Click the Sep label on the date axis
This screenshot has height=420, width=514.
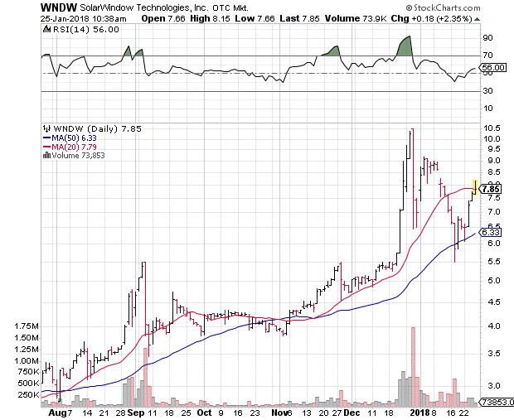pyautogui.click(x=136, y=413)
